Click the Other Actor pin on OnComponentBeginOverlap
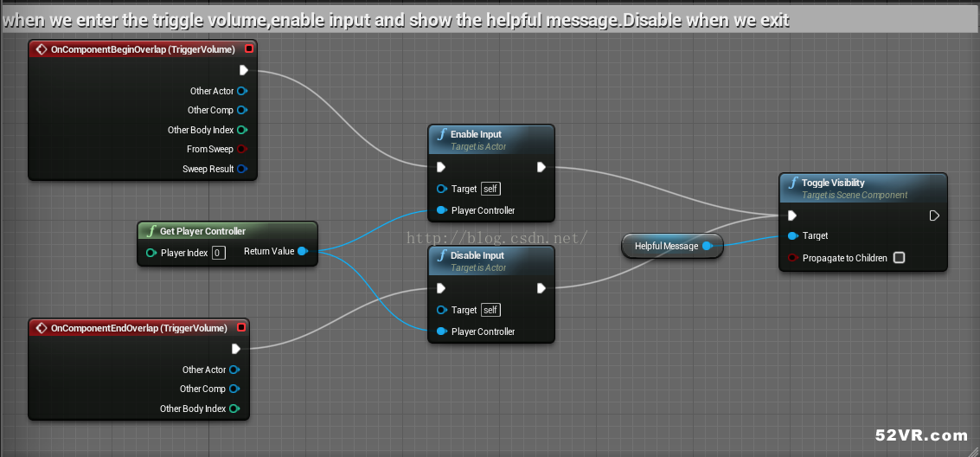This screenshot has height=457, width=980. tap(242, 91)
